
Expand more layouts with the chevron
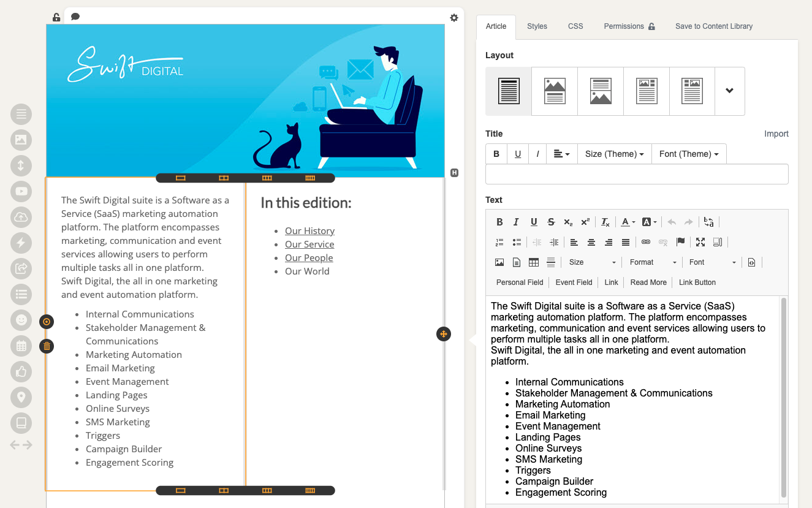click(729, 91)
